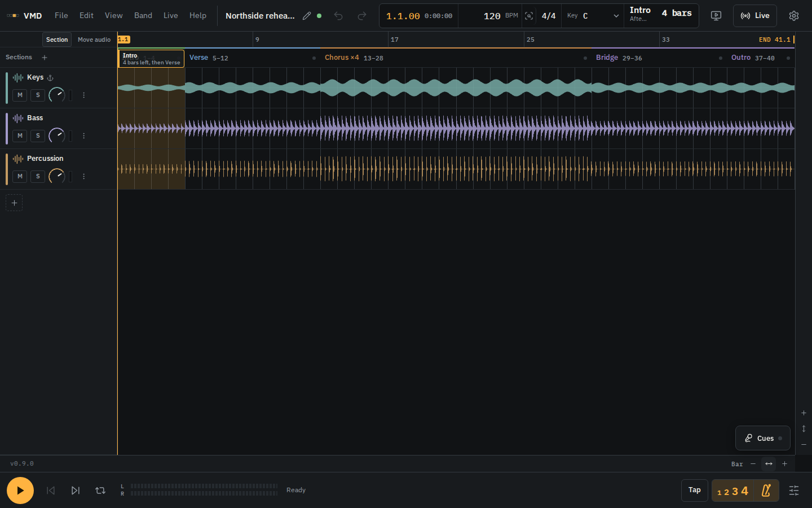
Task: Zoom out horizontally next to Bar
Action: 753,464
